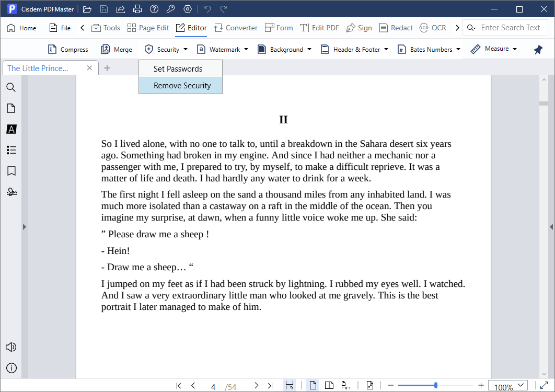Click the key license icon
This screenshot has width=555, height=392.
point(170,9)
